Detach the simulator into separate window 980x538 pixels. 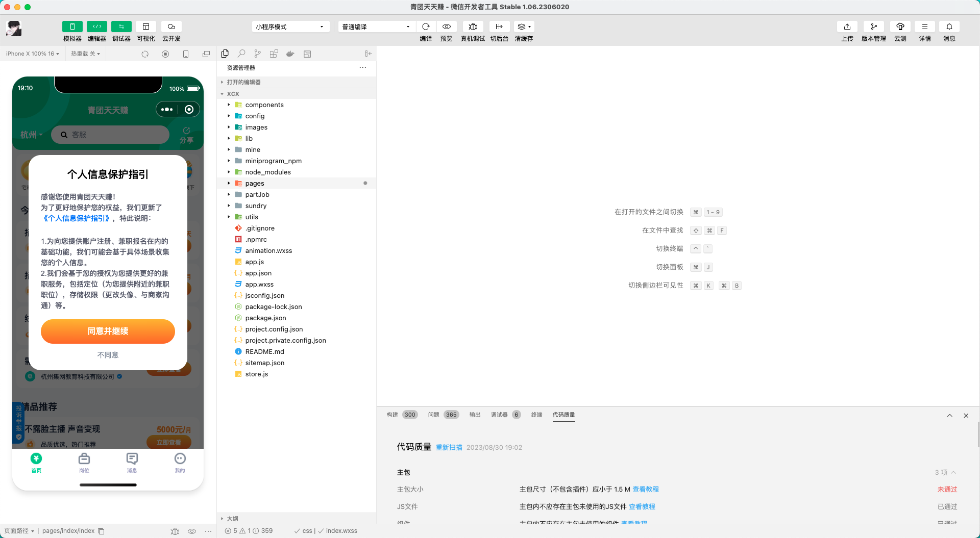206,54
